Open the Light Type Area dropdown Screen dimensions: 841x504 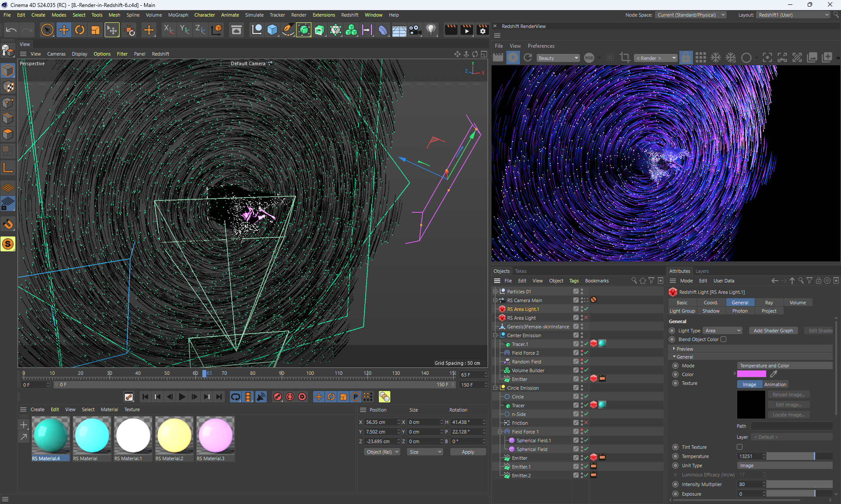(723, 331)
